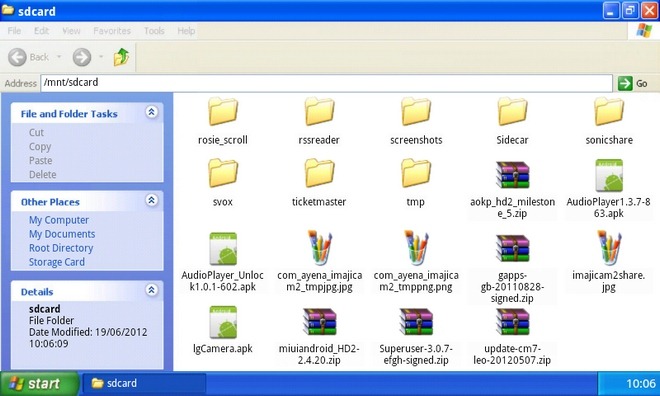
Task: Select the imajicam2share.jpg image icon
Action: 609,248
